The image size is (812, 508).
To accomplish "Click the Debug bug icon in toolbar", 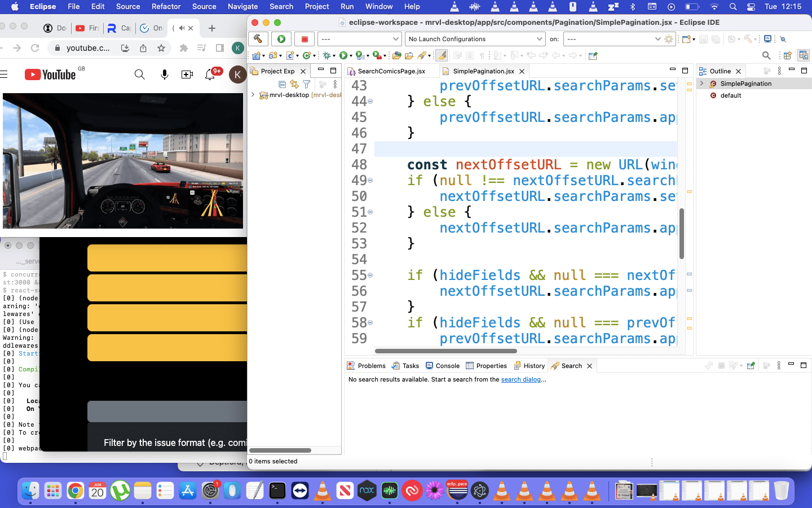I will (x=327, y=55).
